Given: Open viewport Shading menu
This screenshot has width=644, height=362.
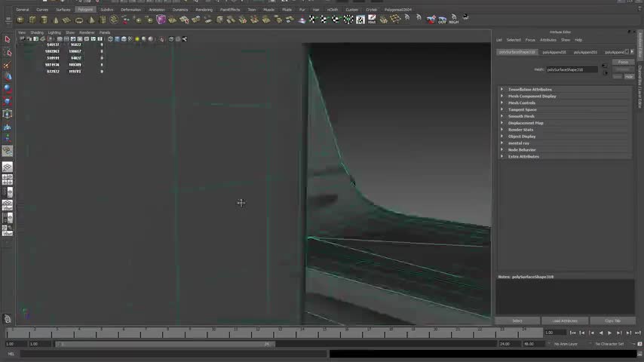Looking at the screenshot, I should pos(36,32).
